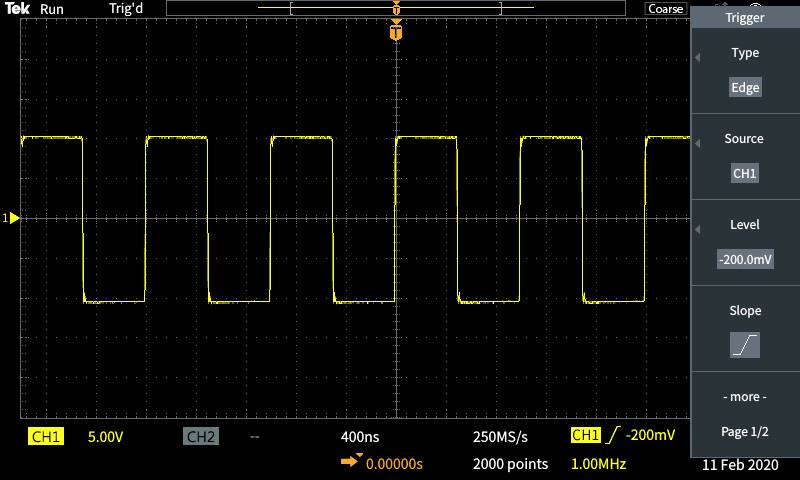This screenshot has width=800, height=480.
Task: Click the CH1 ground reference arrow marker
Action: click(x=13, y=217)
